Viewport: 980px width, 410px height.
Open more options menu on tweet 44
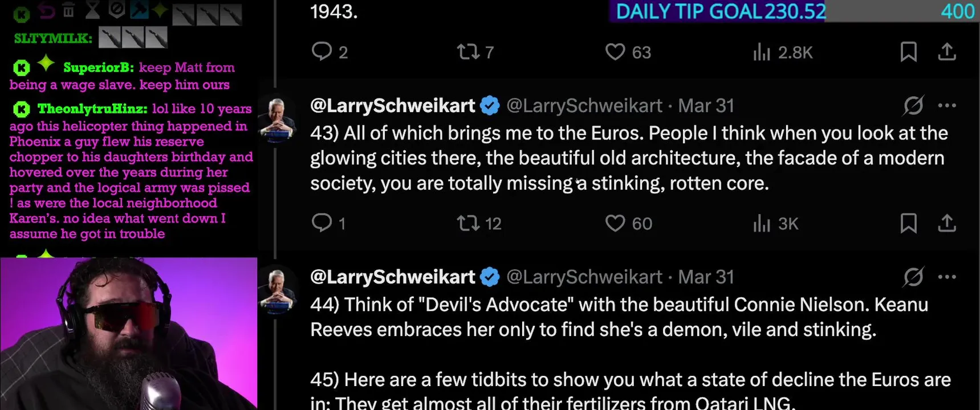coord(947,277)
